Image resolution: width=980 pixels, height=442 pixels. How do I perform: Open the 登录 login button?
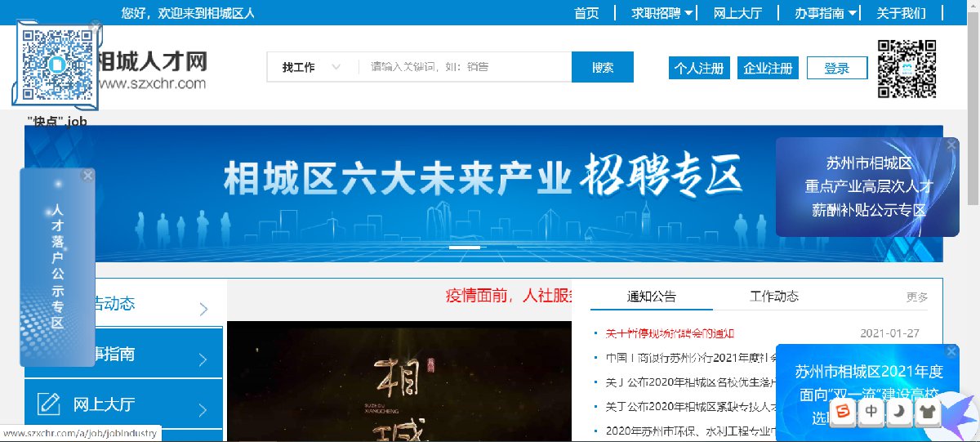pyautogui.click(x=837, y=69)
